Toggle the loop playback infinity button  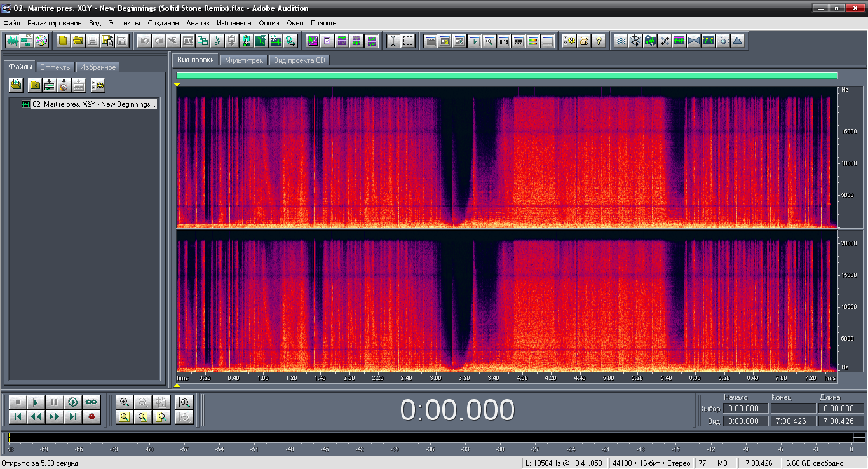[x=92, y=402]
